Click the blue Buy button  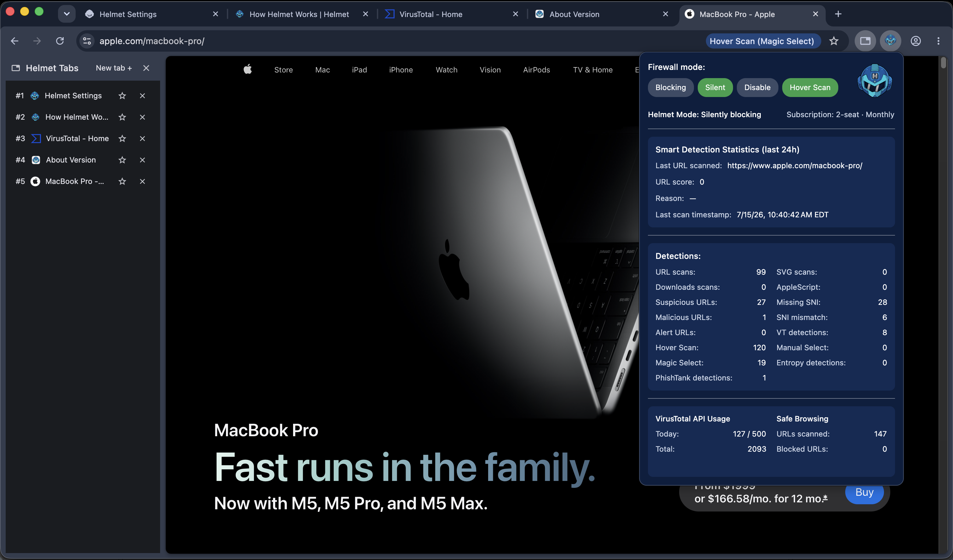click(864, 492)
